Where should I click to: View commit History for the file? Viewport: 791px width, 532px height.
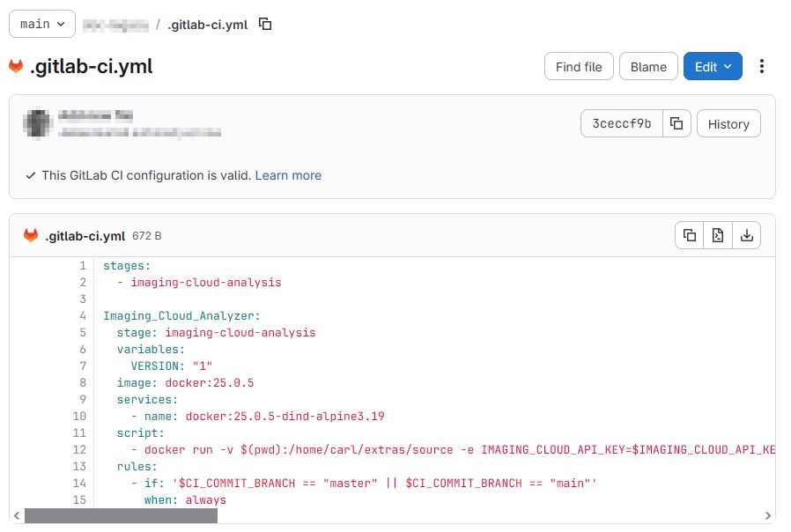tap(728, 124)
